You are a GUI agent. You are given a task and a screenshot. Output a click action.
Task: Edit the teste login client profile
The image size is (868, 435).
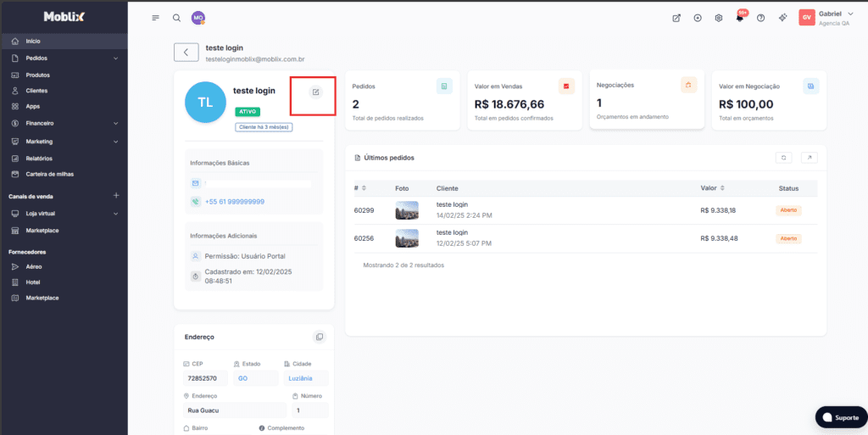pos(315,92)
